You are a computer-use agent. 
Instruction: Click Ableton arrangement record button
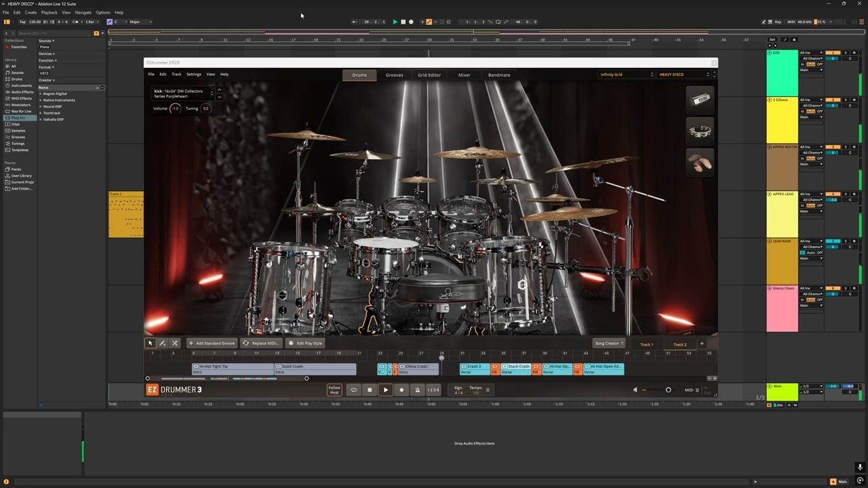coord(411,22)
